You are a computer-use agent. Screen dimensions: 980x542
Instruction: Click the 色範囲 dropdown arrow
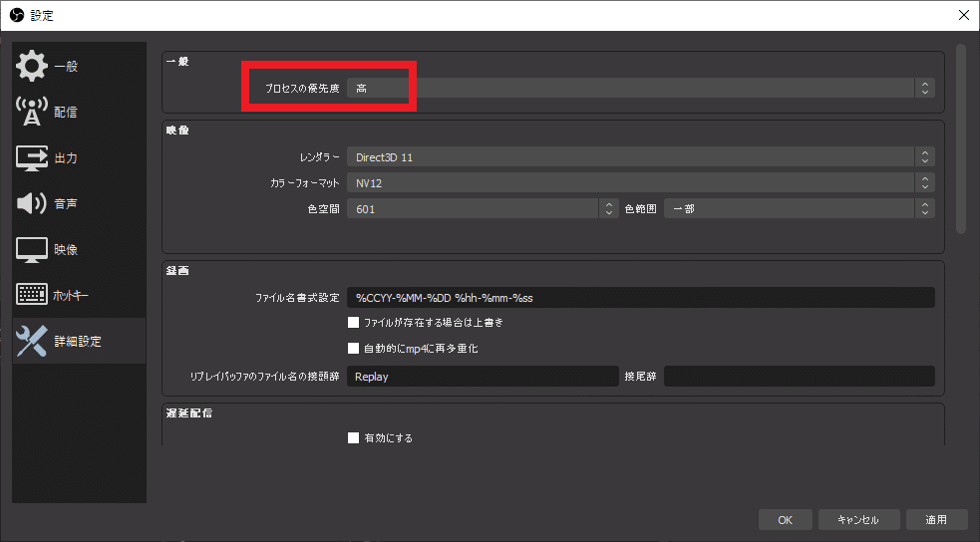[x=925, y=209]
